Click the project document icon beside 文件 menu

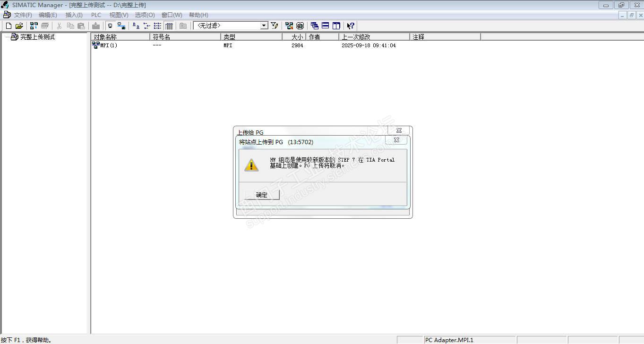pos(7,15)
